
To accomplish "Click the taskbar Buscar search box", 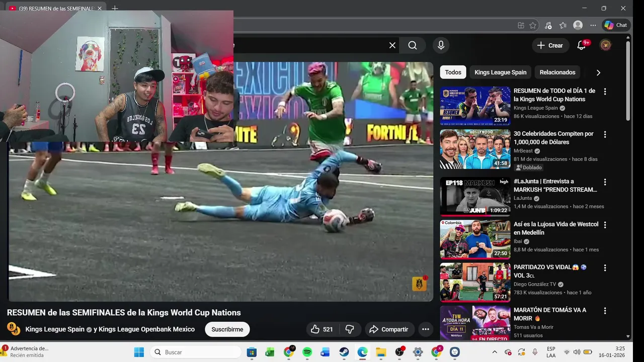I will pyautogui.click(x=196, y=352).
